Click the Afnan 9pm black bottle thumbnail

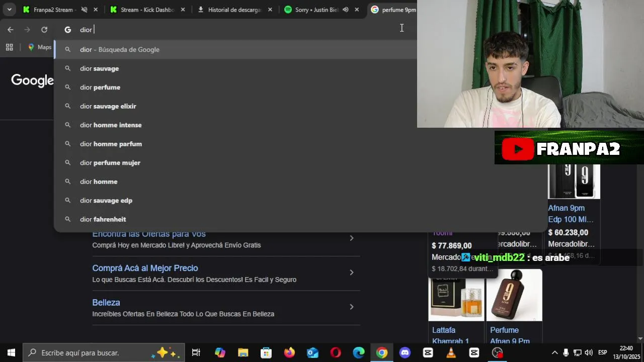(x=574, y=182)
